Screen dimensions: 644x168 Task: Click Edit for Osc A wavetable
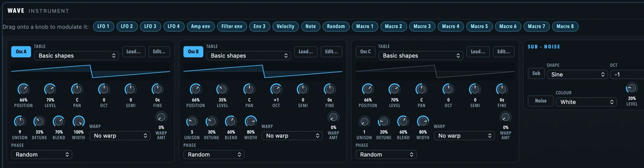coord(159,52)
